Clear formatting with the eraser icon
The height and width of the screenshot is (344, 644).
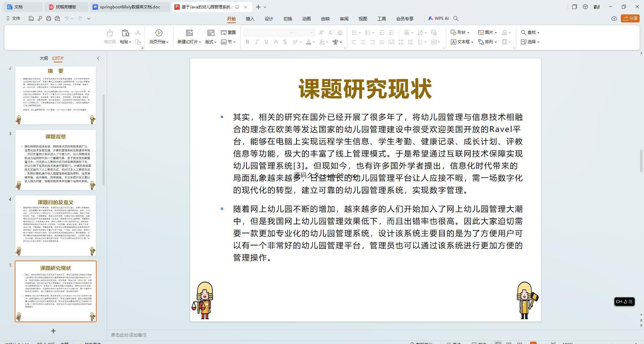pyautogui.click(x=340, y=33)
